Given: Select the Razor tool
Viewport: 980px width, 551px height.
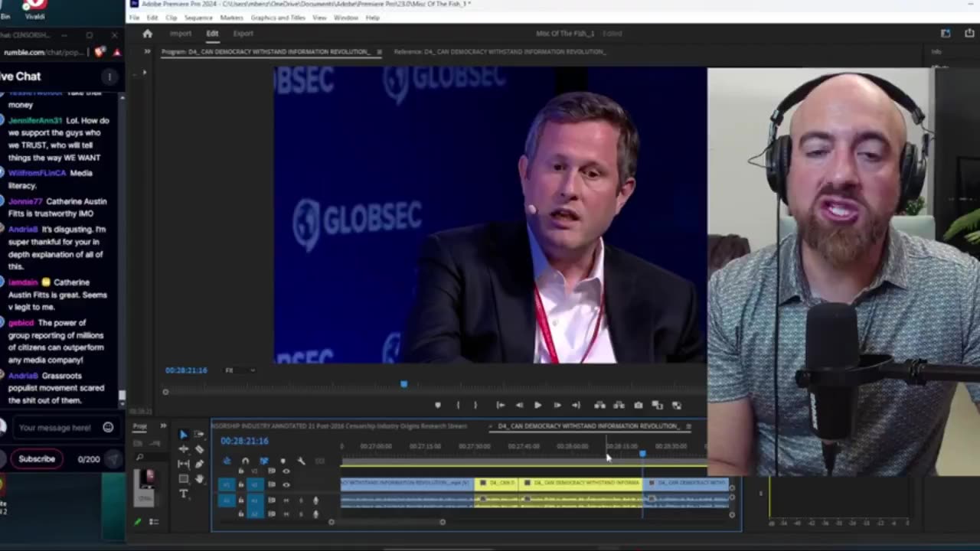Looking at the screenshot, I should point(199,449).
